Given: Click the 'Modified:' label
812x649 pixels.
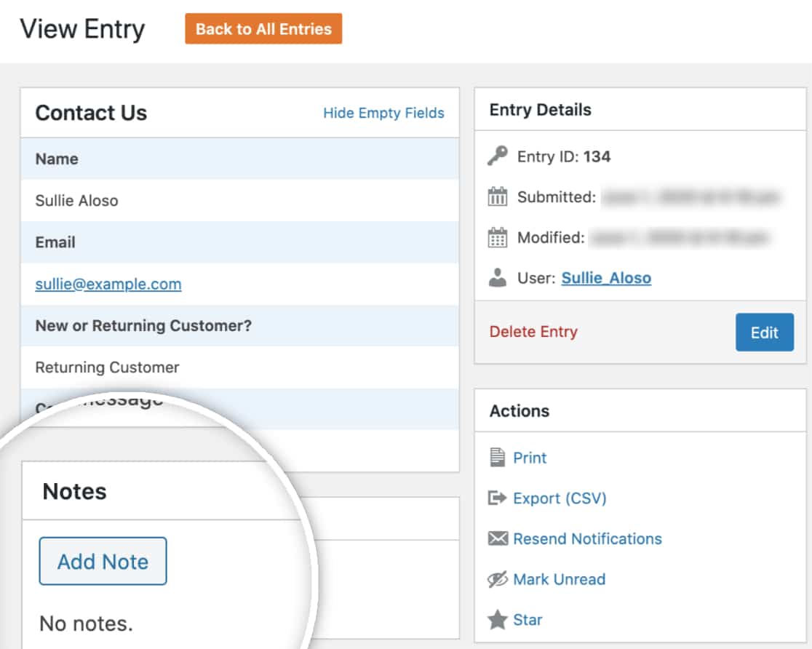Looking at the screenshot, I should (x=551, y=237).
